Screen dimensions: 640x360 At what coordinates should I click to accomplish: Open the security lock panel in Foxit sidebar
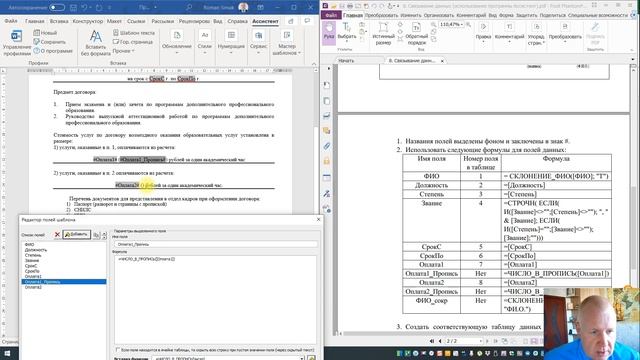[x=327, y=161]
